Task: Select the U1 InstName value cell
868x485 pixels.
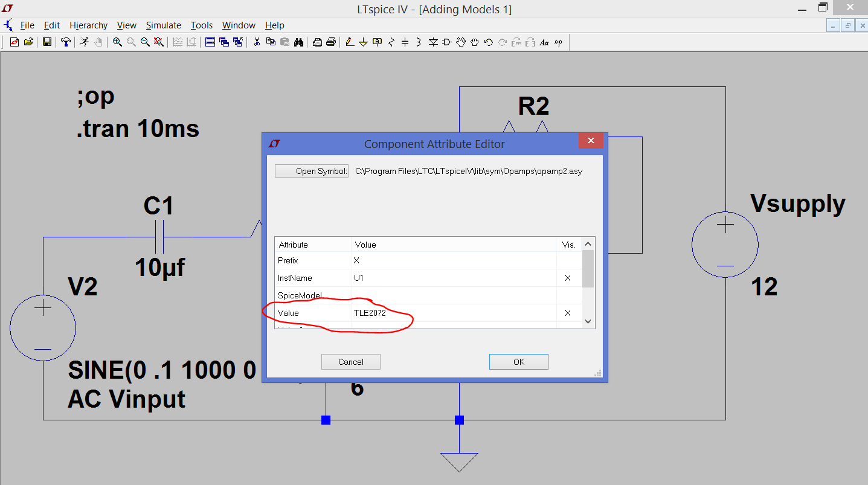Action: [454, 278]
